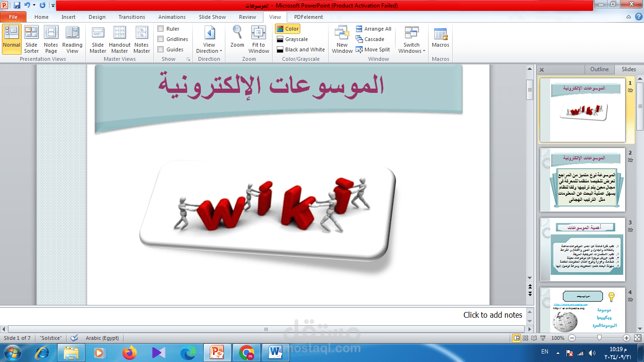Undo the last action
644x362 pixels.
[x=27, y=5]
